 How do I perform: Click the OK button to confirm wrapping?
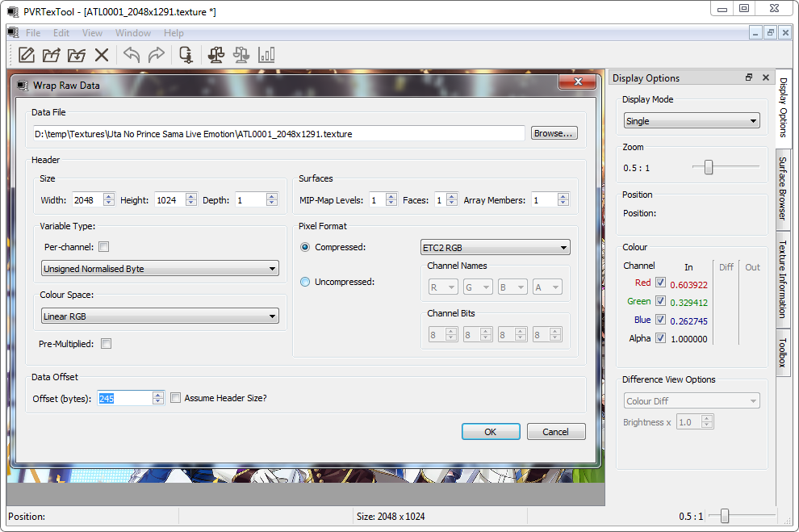[x=491, y=431]
